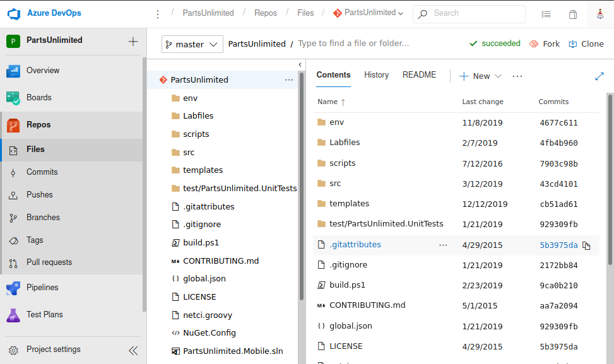The height and width of the screenshot is (364, 614).
Task: Go to Pull requests under Repos
Action: click(x=49, y=262)
